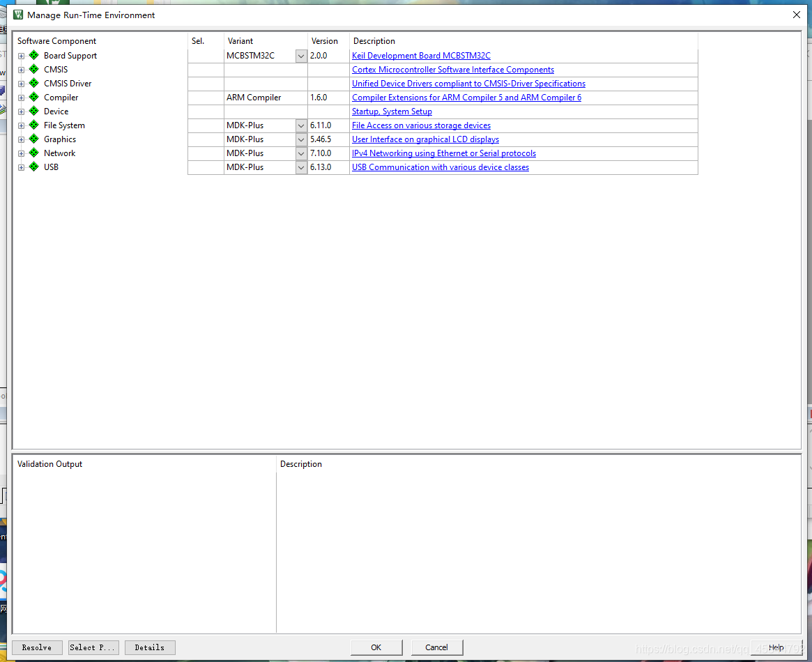Viewport: 812px width, 662px height.
Task: Click the version 2.0.0 cell
Action: pos(328,55)
